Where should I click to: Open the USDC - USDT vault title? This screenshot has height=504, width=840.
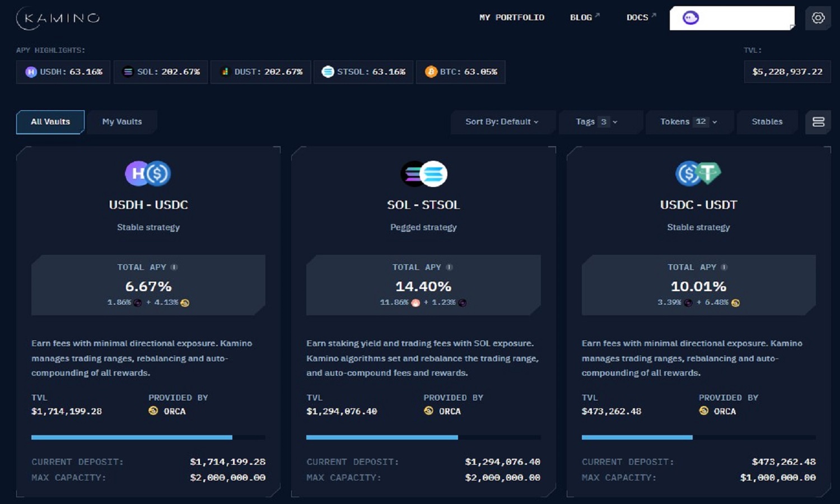[x=698, y=205]
